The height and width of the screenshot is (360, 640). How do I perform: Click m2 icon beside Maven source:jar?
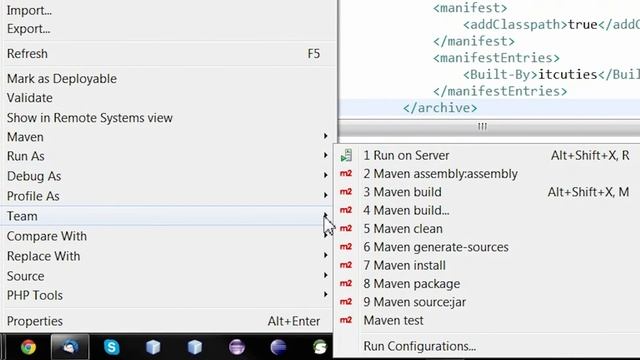coord(346,302)
